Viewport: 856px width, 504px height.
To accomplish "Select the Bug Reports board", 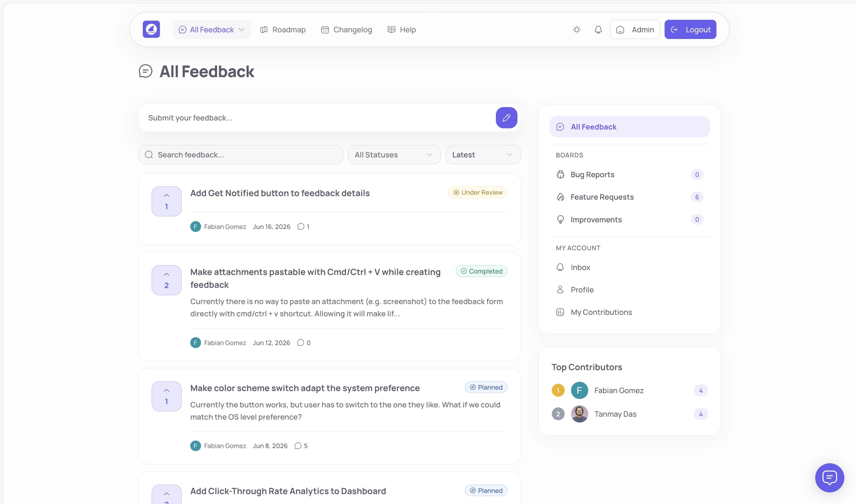I will pos(629,175).
